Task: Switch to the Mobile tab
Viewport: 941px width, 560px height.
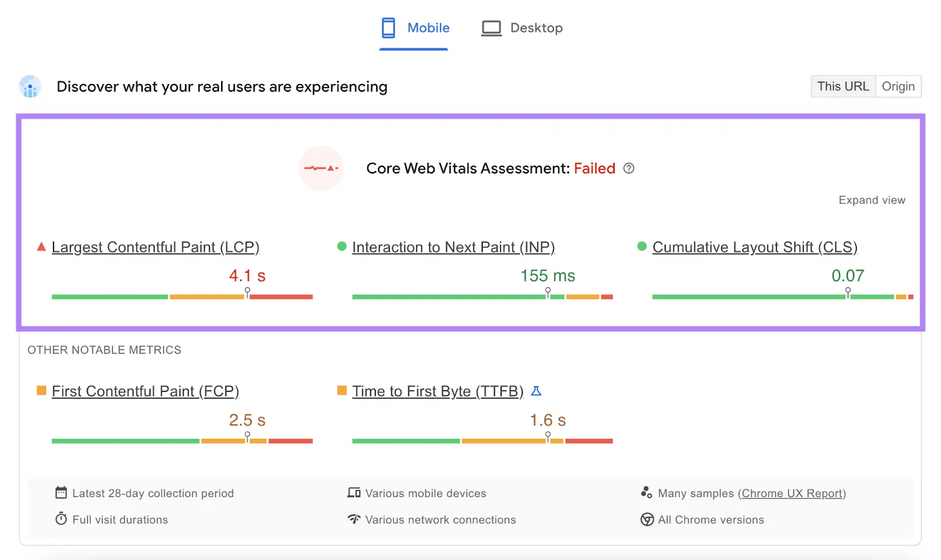Action: point(415,27)
